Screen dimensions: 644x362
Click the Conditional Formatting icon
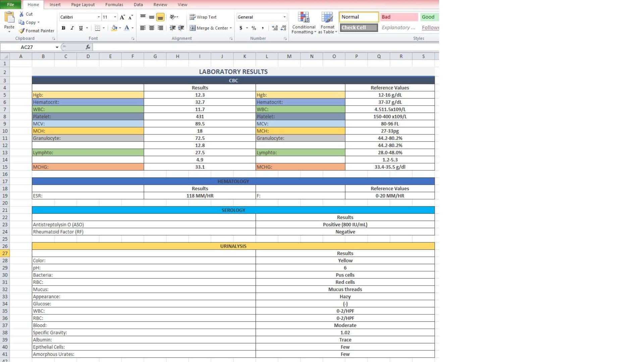304,17
